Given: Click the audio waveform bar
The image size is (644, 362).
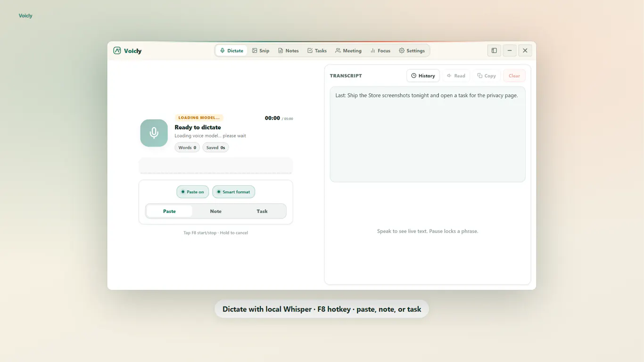Looking at the screenshot, I should tap(215, 166).
